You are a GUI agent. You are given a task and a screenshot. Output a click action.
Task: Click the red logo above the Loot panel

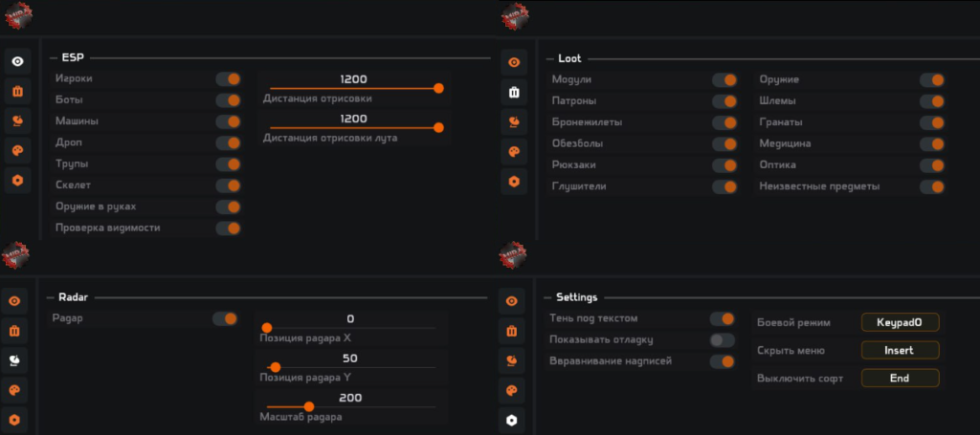click(x=514, y=14)
